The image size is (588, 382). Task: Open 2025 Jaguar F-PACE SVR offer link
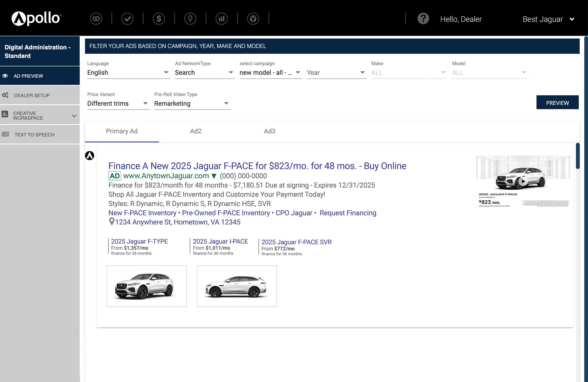click(x=297, y=242)
